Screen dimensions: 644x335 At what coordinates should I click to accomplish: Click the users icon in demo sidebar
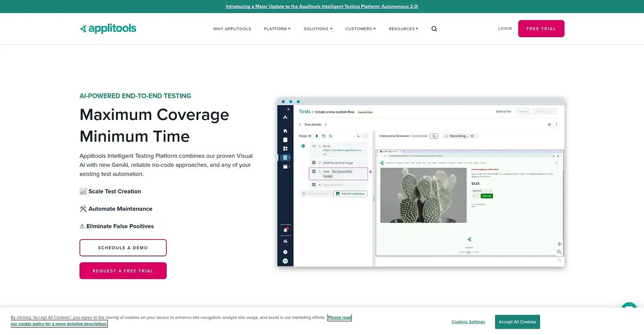click(285, 241)
